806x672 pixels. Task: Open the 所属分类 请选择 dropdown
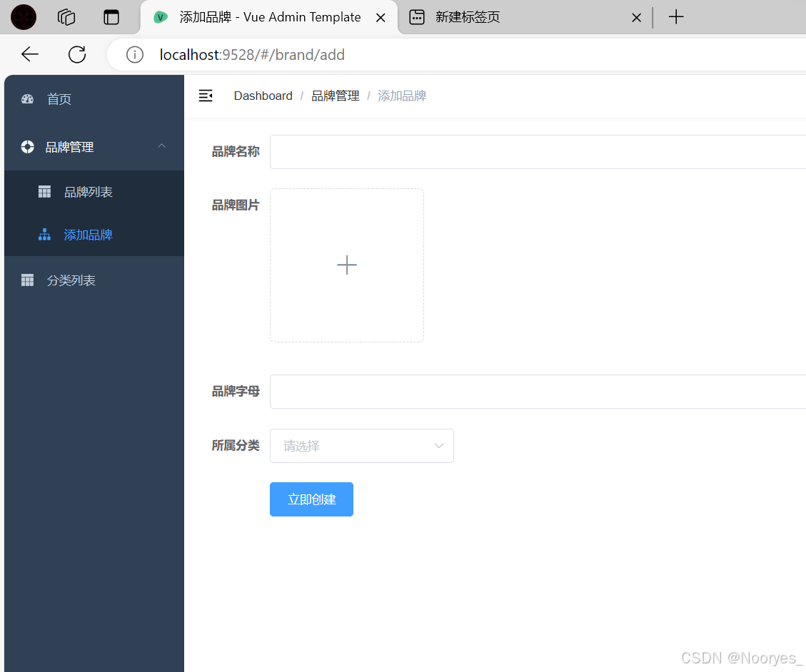click(x=362, y=445)
